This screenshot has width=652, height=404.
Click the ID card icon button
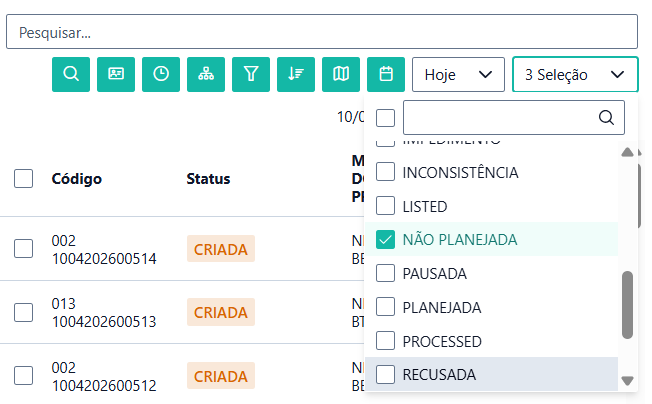pos(116,74)
